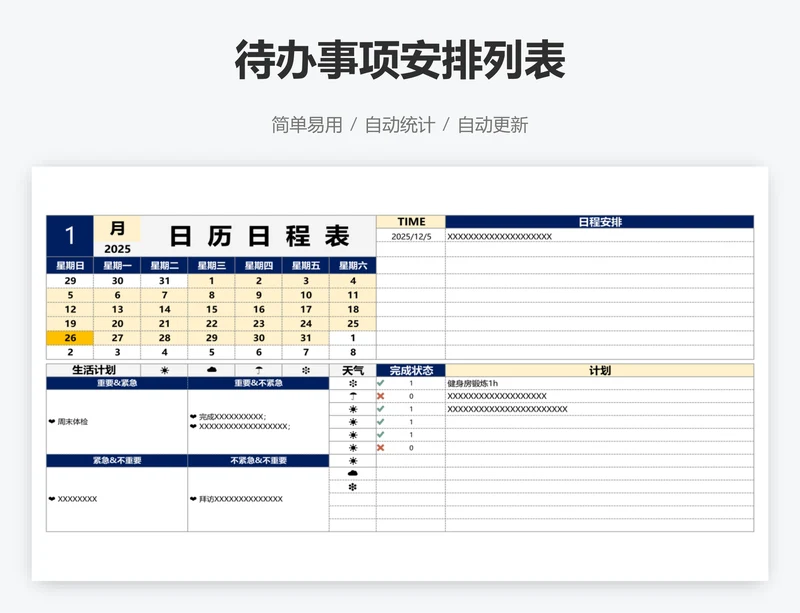The image size is (800, 613).
Task: Click the 重要&紧急 quadrant header
Action: [x=117, y=383]
